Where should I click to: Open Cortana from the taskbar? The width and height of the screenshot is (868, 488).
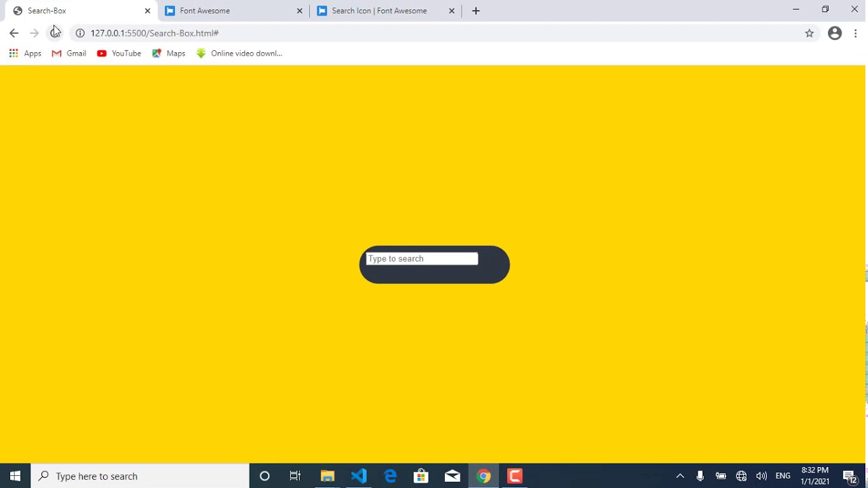click(x=264, y=476)
